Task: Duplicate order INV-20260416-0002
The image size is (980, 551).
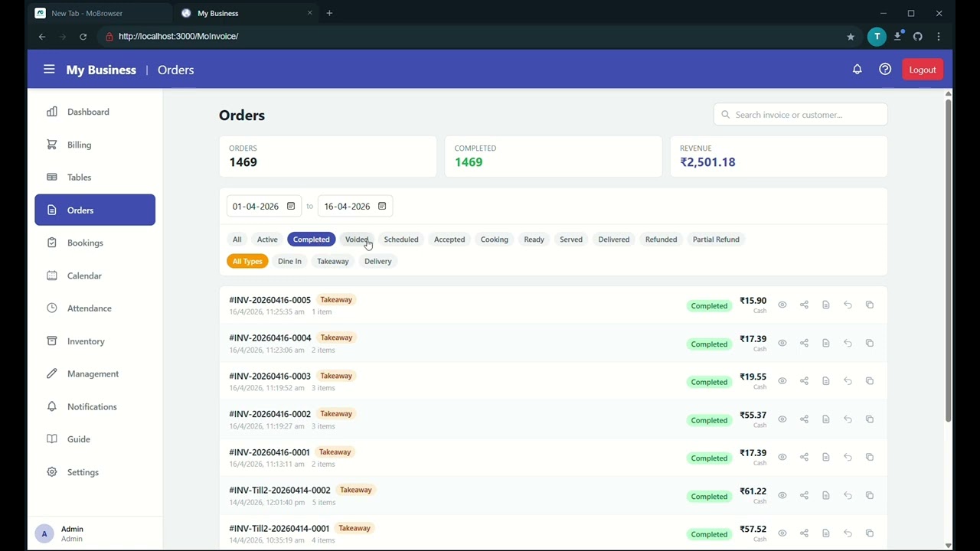Action: coord(870,419)
